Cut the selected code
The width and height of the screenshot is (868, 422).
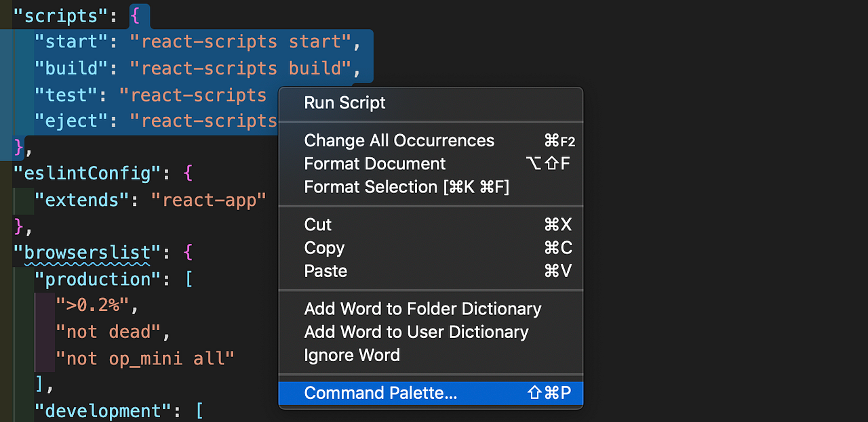317,224
